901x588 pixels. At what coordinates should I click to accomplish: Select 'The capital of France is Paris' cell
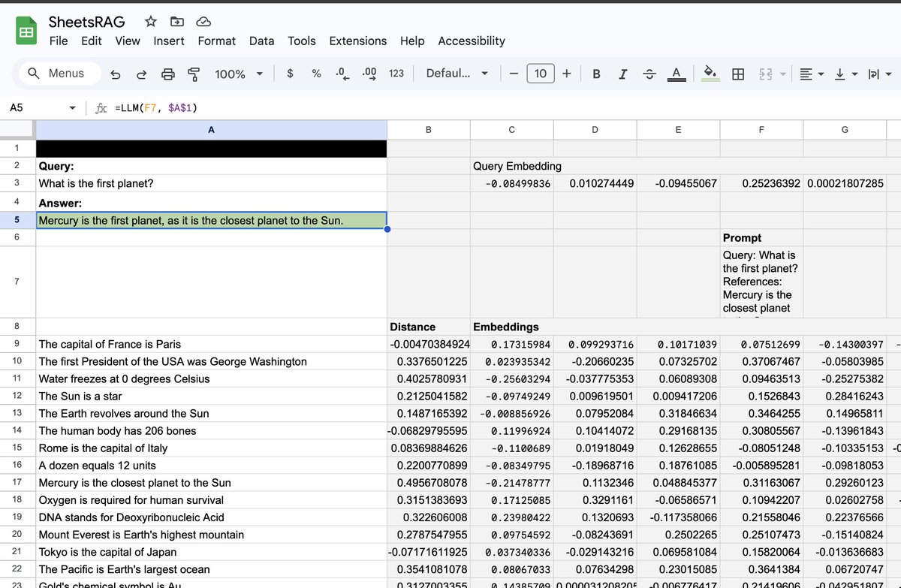coord(211,344)
